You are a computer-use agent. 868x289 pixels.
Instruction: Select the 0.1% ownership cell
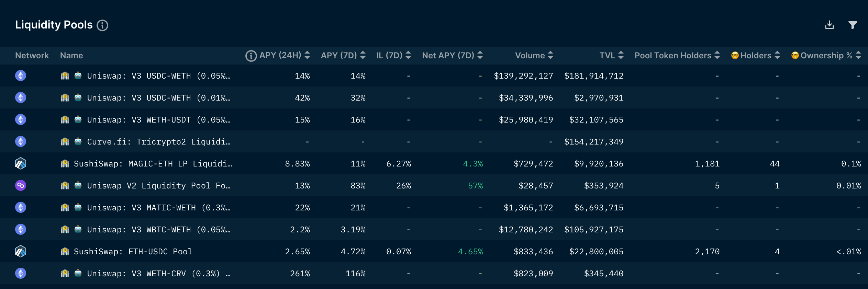tap(851, 164)
